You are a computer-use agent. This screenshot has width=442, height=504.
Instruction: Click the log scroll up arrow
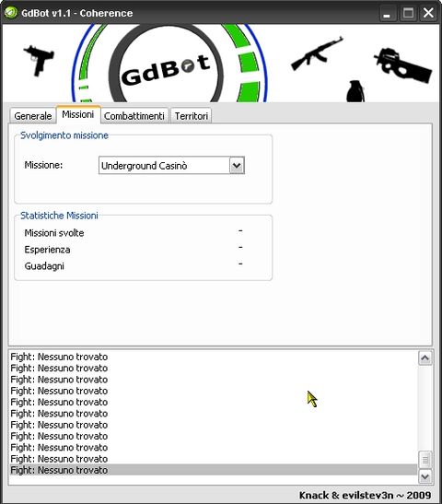click(425, 357)
